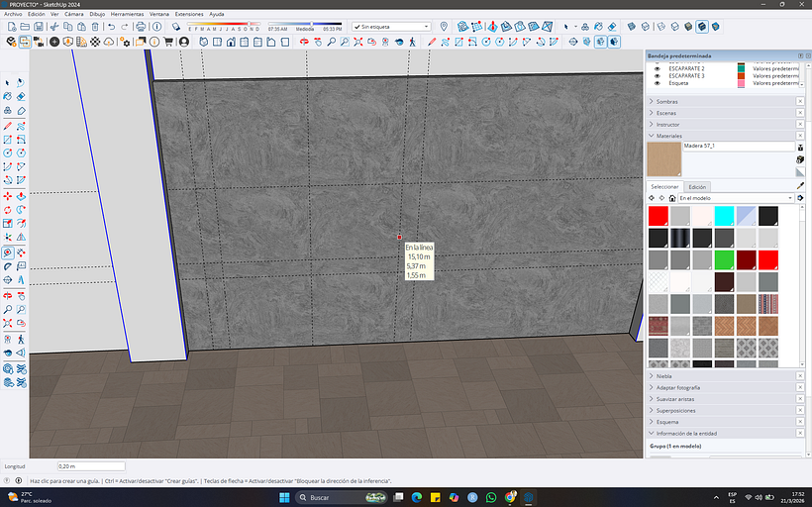Image resolution: width=812 pixels, height=507 pixels.
Task: Open the 'Sin etiqueta' tag dropdown
Action: (391, 27)
